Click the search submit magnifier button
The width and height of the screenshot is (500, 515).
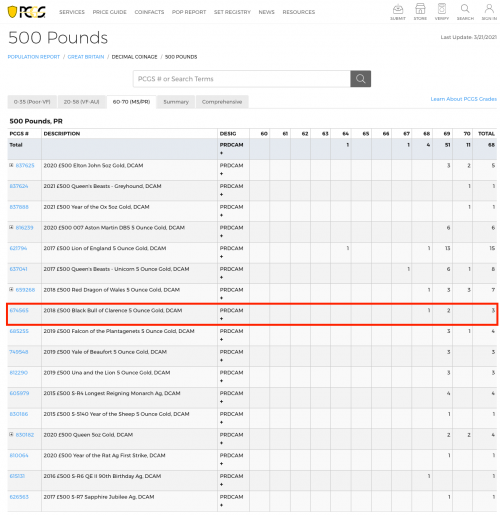[360, 79]
